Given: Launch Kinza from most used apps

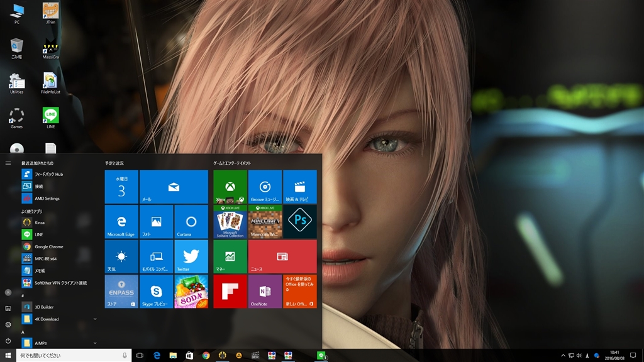Looking at the screenshot, I should 59,222.
